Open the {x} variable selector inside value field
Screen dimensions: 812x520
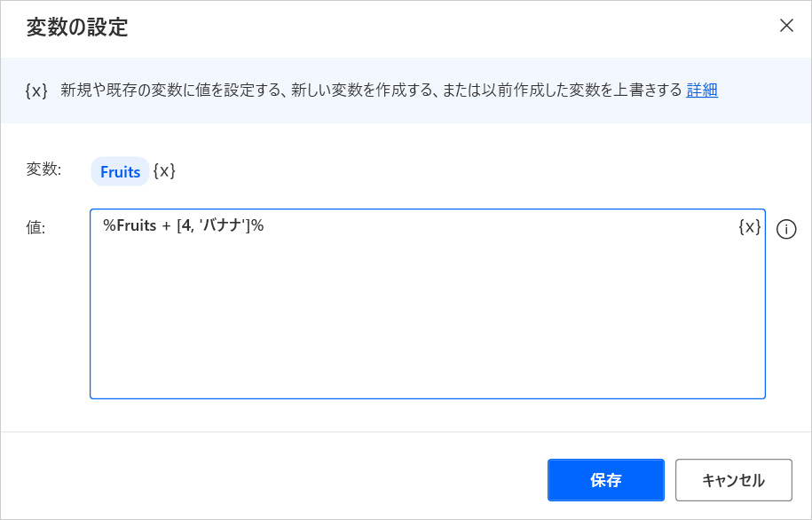point(749,226)
